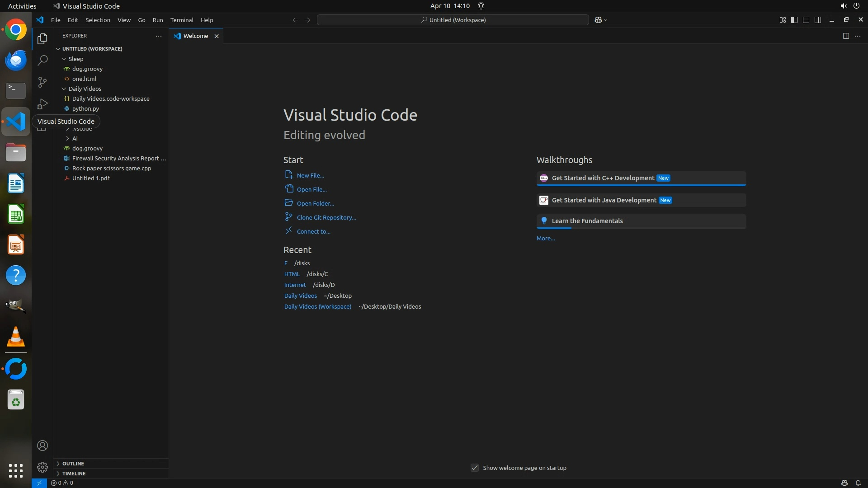
Task: Open Manage gear icon in activity bar
Action: click(42, 467)
